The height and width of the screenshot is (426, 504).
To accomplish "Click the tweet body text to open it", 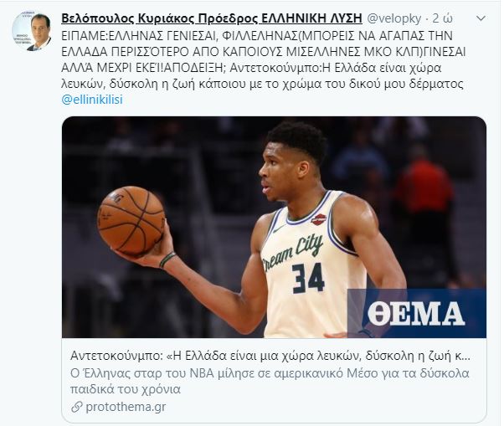I will (263, 59).
